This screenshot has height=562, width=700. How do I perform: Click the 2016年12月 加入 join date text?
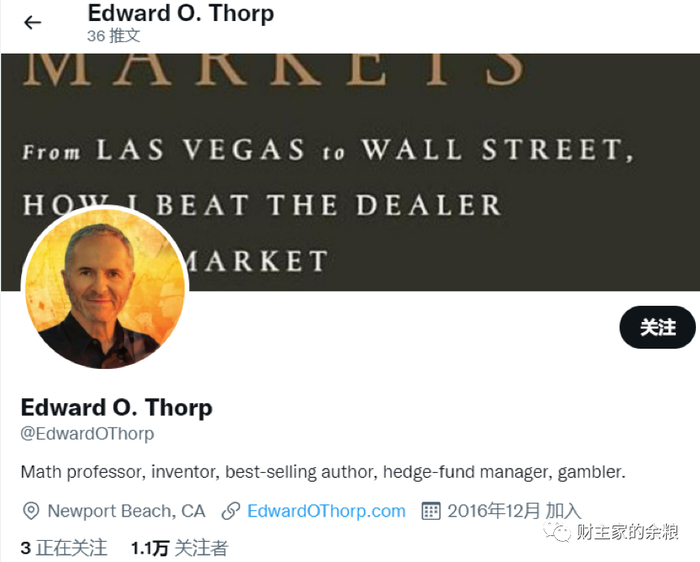pos(514,511)
